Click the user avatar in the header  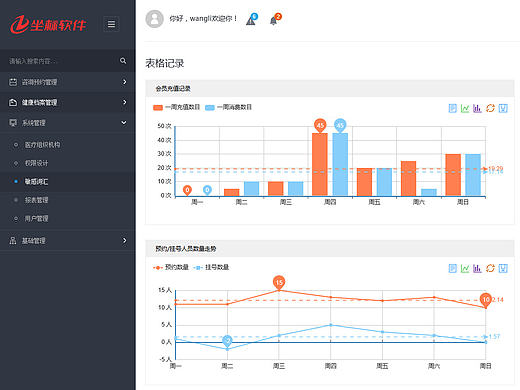click(x=154, y=19)
